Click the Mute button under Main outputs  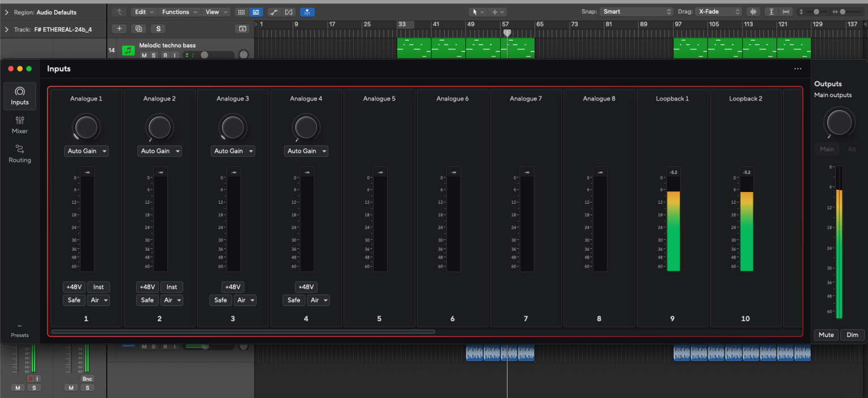(x=826, y=335)
